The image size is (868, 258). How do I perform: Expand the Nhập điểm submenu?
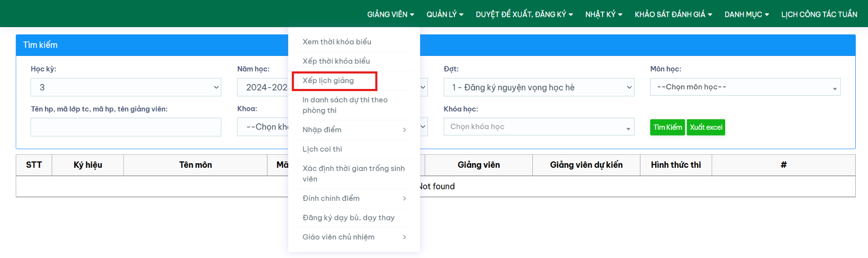point(354,130)
